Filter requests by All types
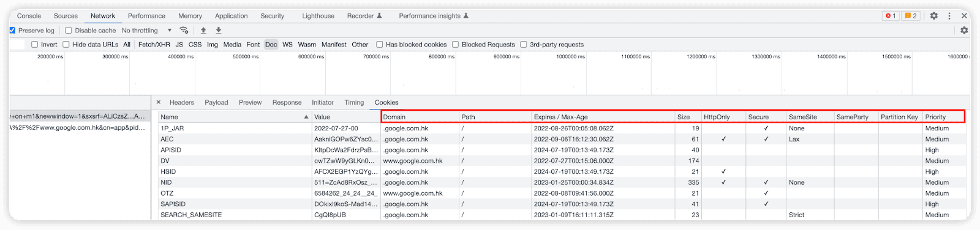The height and width of the screenshot is (230, 980). coord(127,44)
